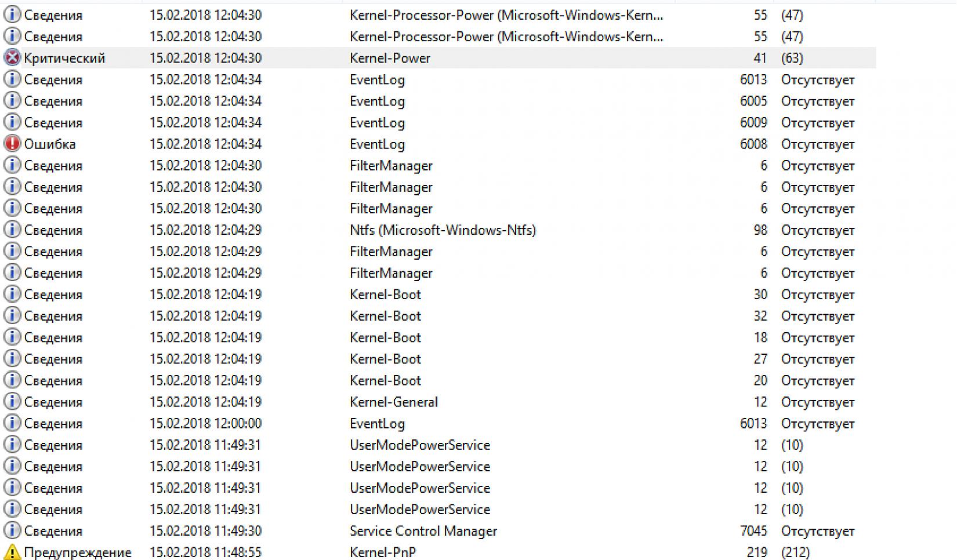Click the info icon on the Service Control Manager row
The image size is (957, 560).
coord(12,530)
